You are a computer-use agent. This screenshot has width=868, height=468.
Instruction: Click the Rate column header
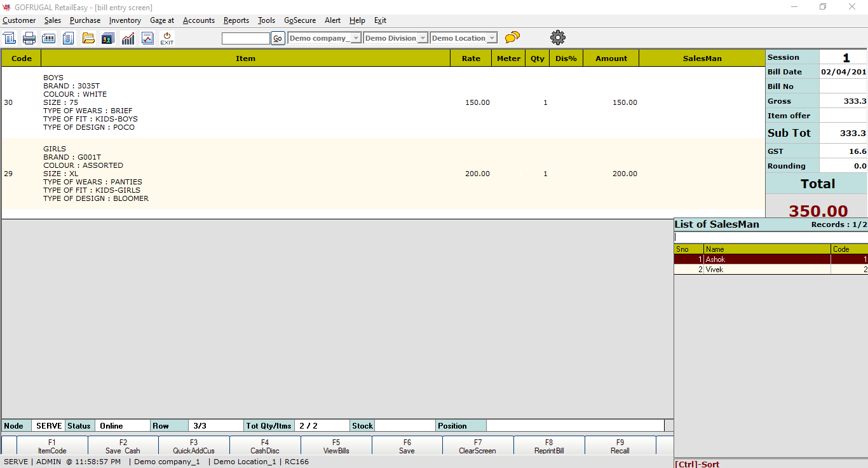click(471, 59)
